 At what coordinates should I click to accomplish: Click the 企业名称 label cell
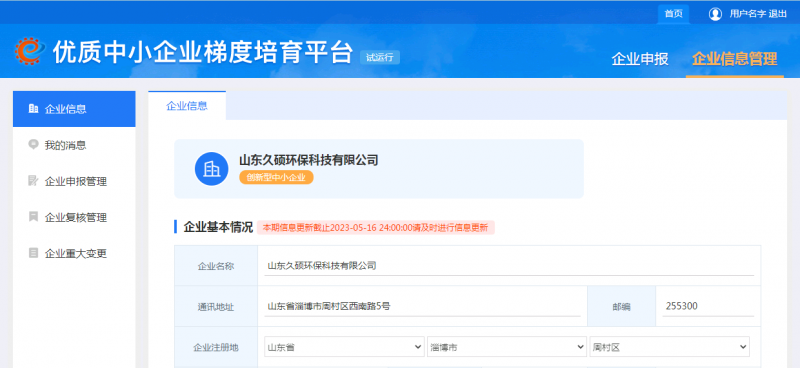click(x=216, y=266)
